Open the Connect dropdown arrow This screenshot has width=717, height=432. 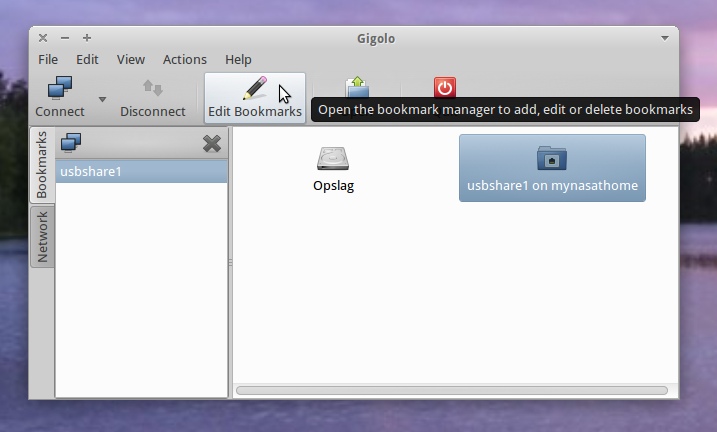102,99
